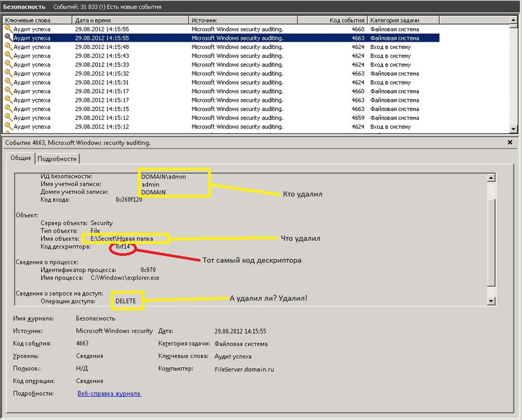Select the Общие tab
This screenshot has height=420, width=522.
20,158
